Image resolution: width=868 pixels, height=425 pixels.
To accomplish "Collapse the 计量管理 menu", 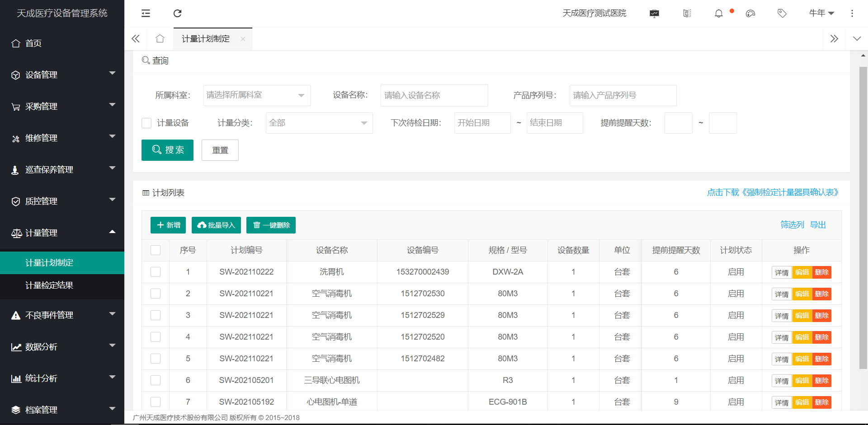I will click(x=112, y=232).
